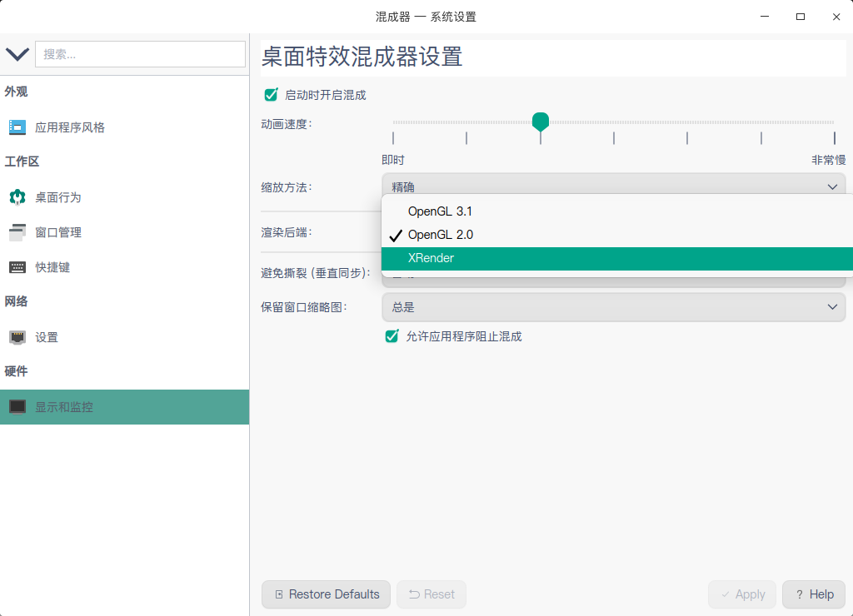Image resolution: width=853 pixels, height=616 pixels.
Task: Select 桌面行为 text in sidebar
Action: point(58,197)
